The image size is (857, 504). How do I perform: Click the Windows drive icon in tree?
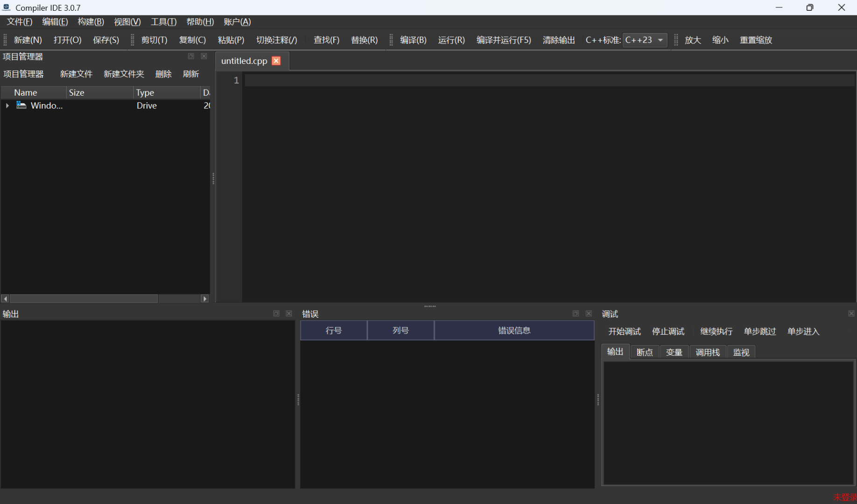click(21, 105)
